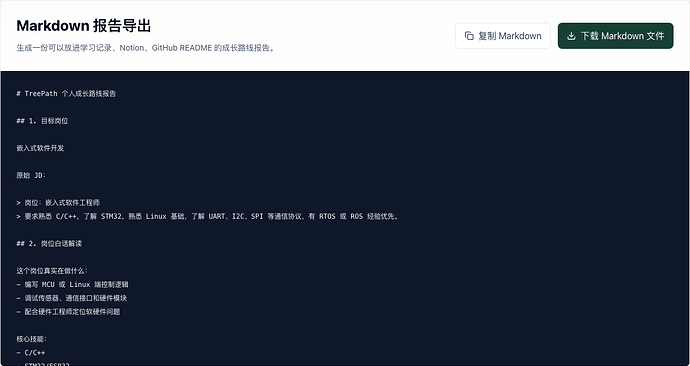690x366 pixels.
Task: Download the report via 下载 Markdown 文件 text
Action: [622, 36]
